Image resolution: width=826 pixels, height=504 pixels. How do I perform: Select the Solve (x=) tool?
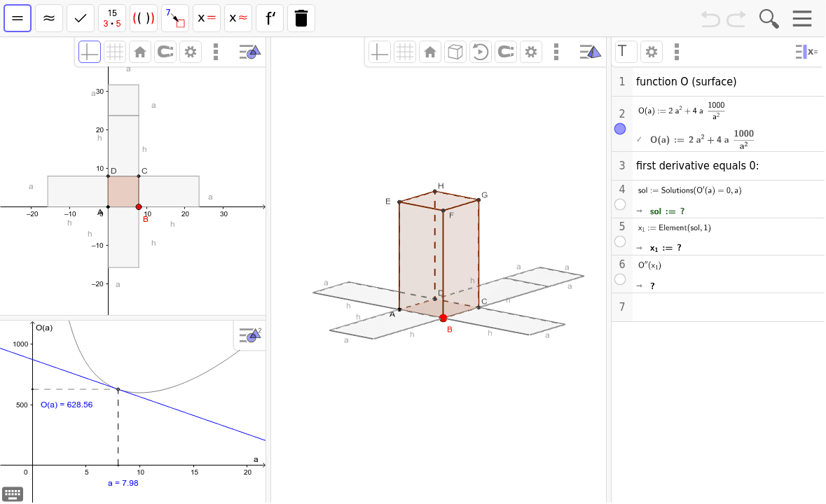(x=207, y=18)
